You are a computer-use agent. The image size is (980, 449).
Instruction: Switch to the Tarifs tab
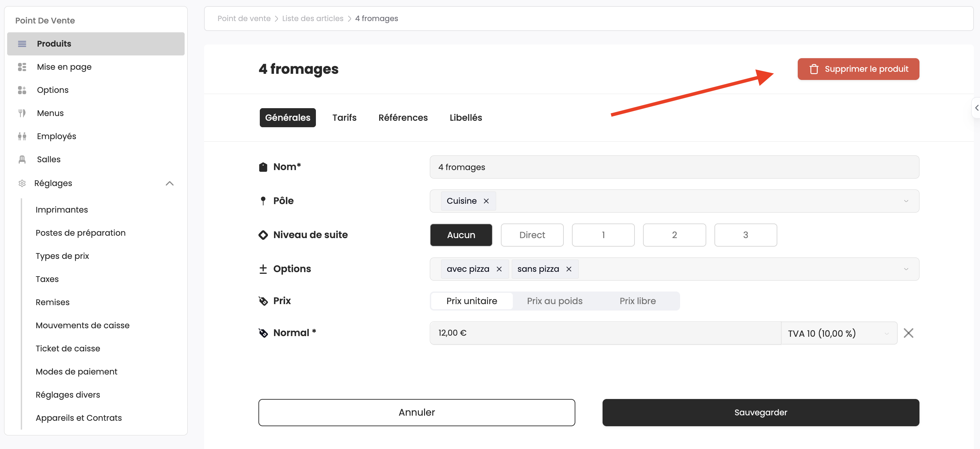pos(344,118)
